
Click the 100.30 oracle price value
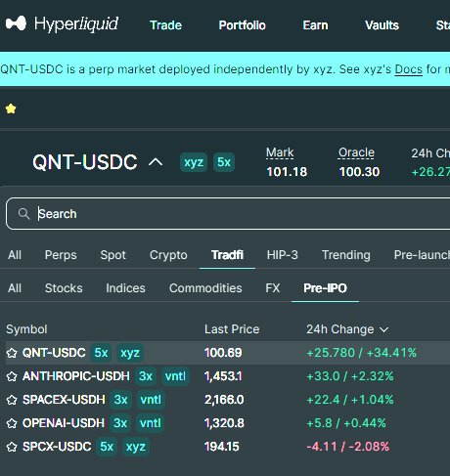click(x=359, y=172)
